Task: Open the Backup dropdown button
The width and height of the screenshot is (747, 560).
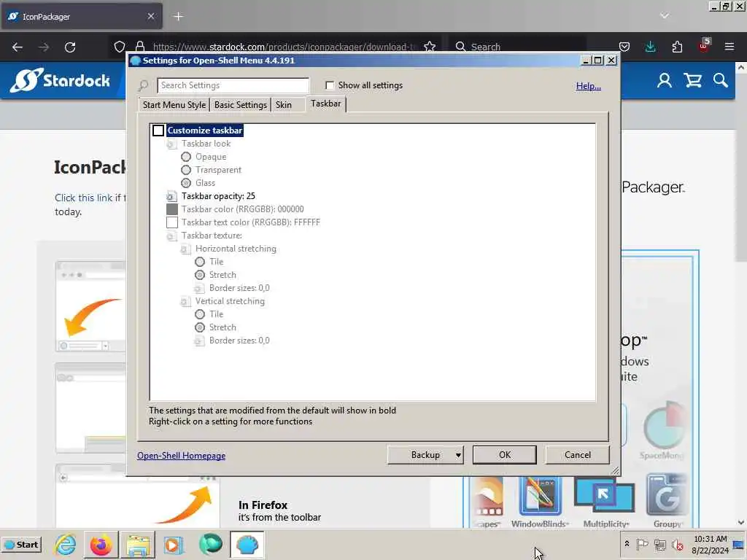Action: (x=425, y=455)
